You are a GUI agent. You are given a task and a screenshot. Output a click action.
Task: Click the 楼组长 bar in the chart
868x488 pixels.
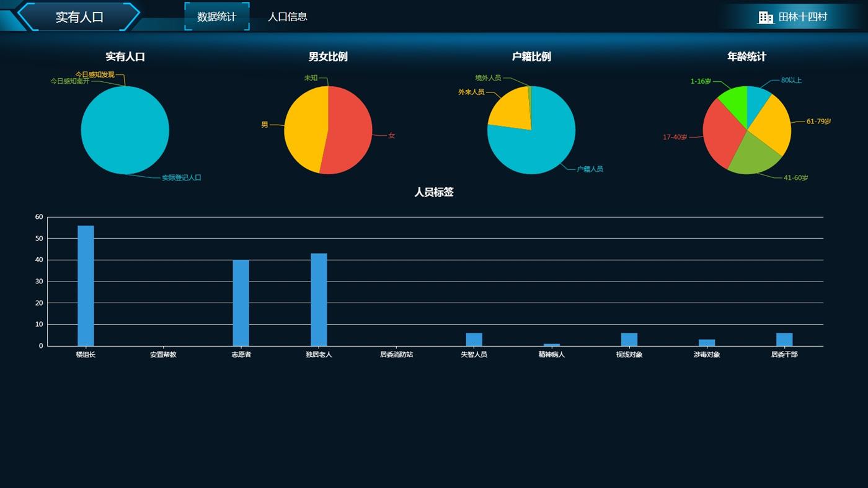coord(86,286)
